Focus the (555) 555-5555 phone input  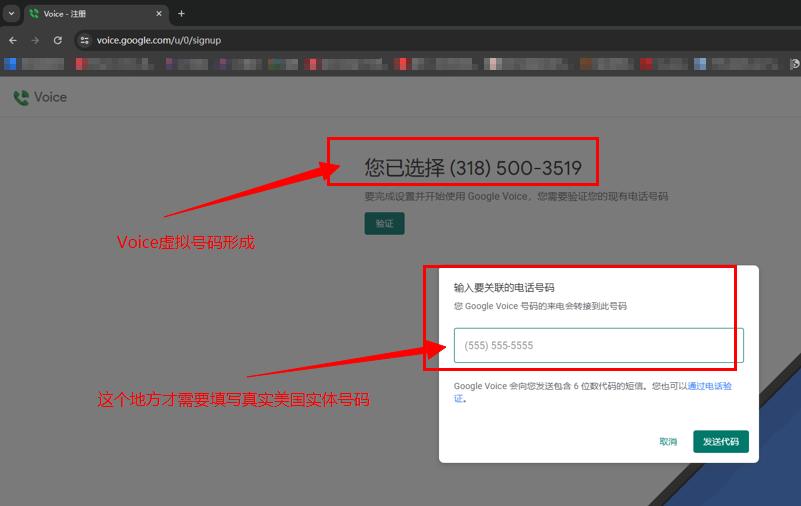(599, 346)
